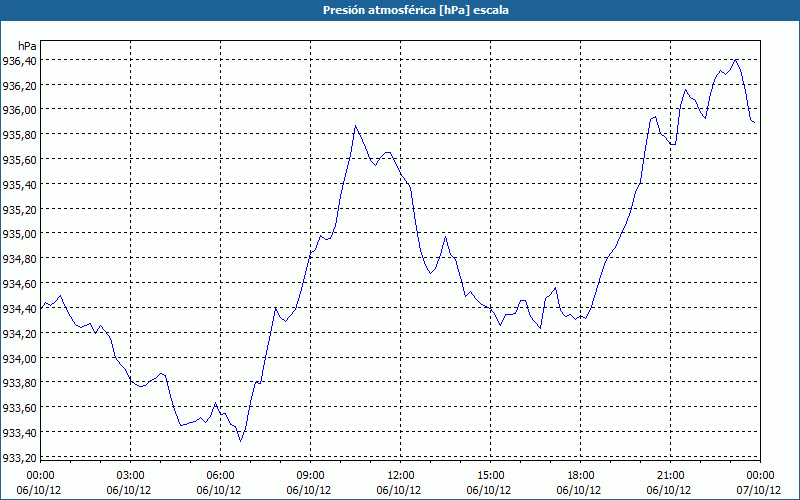Click the 935,20 y-axis value
This screenshot has height=500, width=800.
(19, 210)
